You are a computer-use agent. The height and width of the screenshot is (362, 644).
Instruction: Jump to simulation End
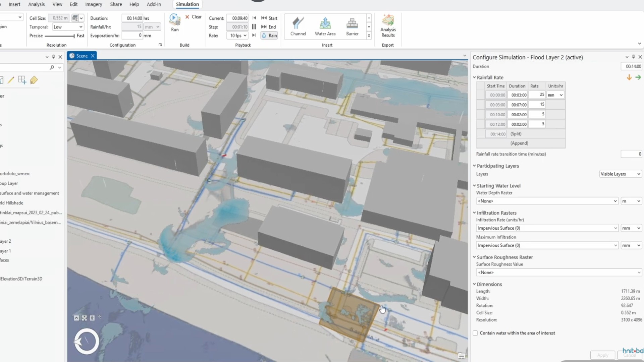pyautogui.click(x=269, y=27)
